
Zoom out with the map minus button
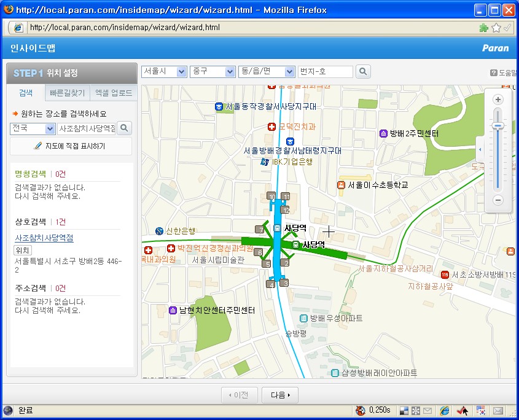tap(498, 200)
